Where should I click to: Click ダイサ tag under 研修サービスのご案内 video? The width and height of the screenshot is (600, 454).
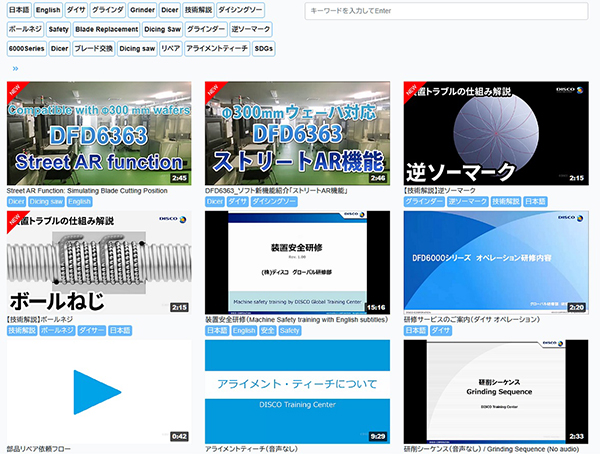440,330
